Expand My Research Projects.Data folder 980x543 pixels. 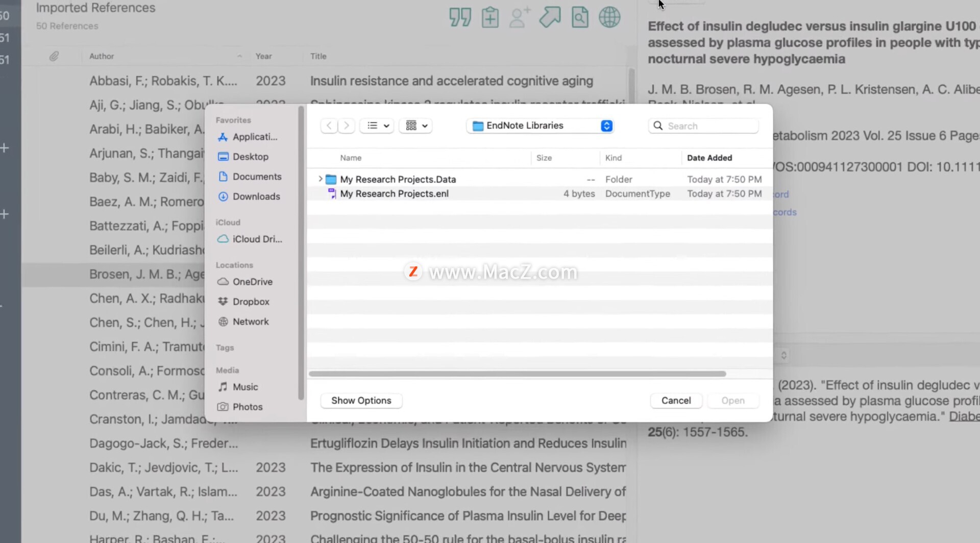(320, 179)
